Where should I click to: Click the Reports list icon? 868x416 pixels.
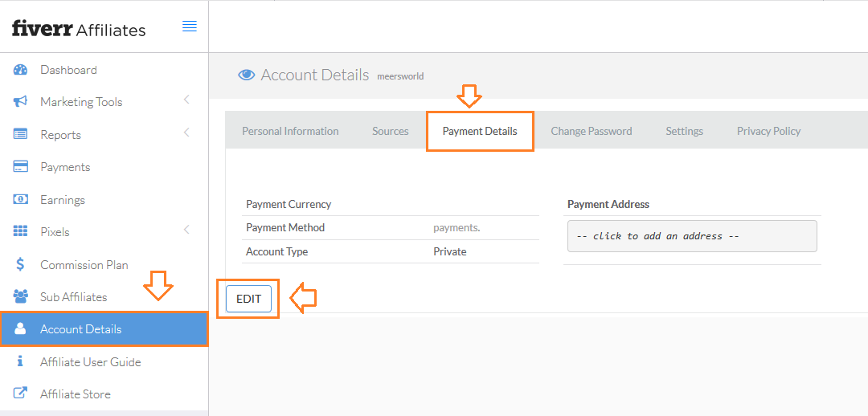(20, 134)
